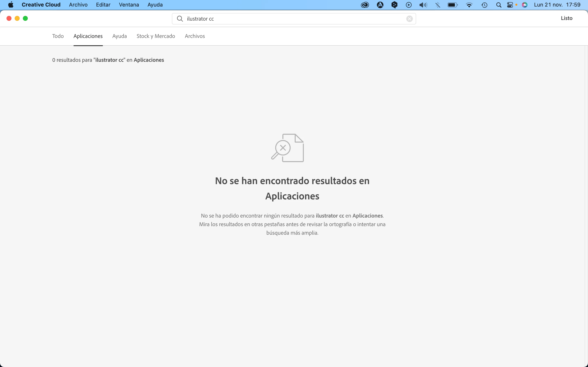Click the battery status icon
The width and height of the screenshot is (588, 367).
click(x=452, y=5)
